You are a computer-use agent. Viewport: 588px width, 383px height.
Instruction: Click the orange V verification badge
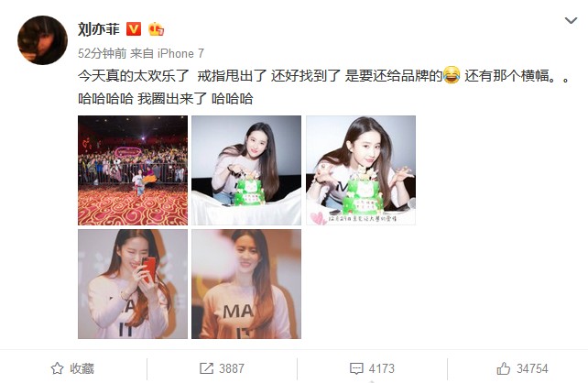pos(134,29)
